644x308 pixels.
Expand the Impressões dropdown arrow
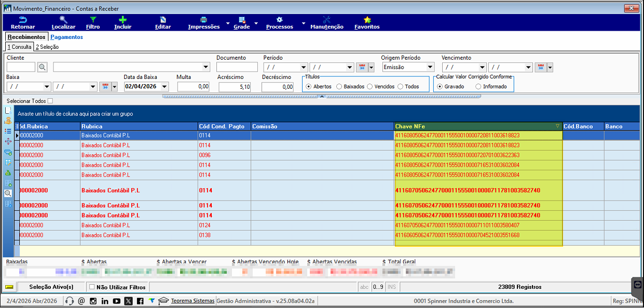pyautogui.click(x=227, y=24)
